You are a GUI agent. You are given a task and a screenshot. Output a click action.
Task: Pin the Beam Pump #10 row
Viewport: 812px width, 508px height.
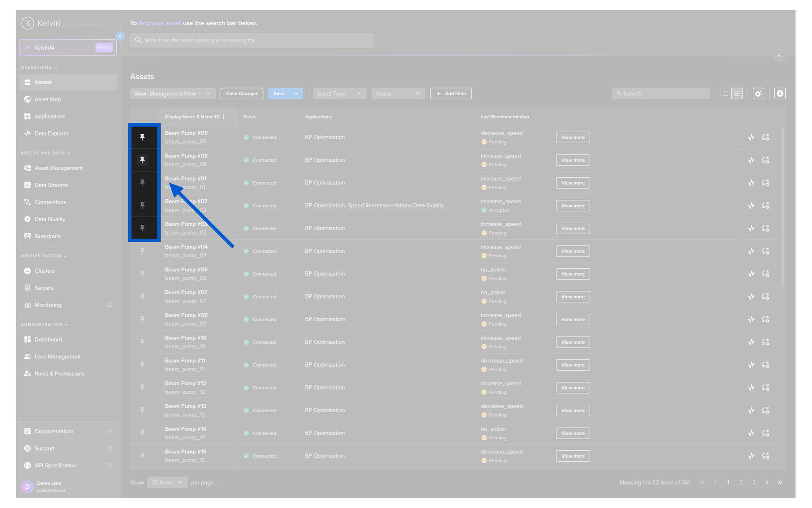pos(143,342)
